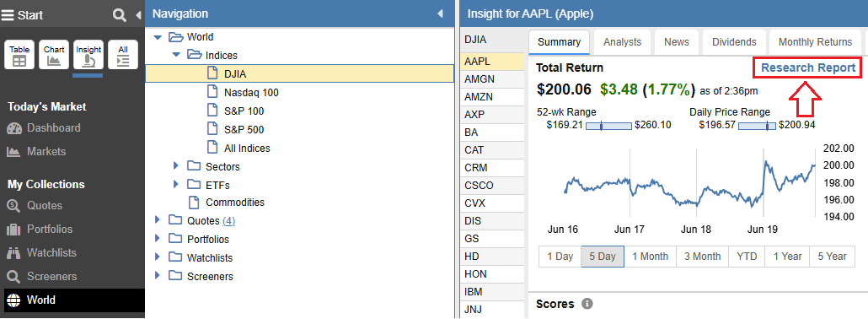The image size is (868, 319).
Task: Click the DJIA ticker list header
Action: (492, 40)
